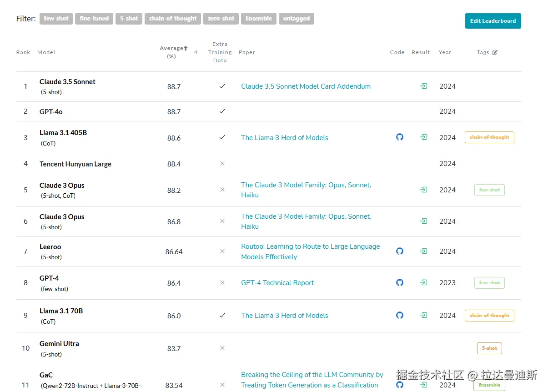
Task: Open Claude 3 Model Family paper in rank 5 row
Action: click(x=306, y=190)
